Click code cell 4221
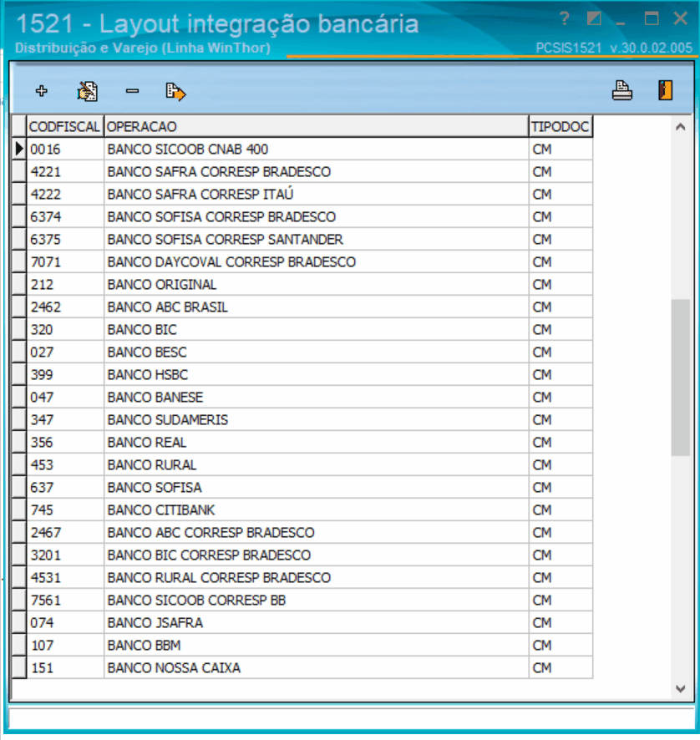This screenshot has width=700, height=740. (x=65, y=172)
